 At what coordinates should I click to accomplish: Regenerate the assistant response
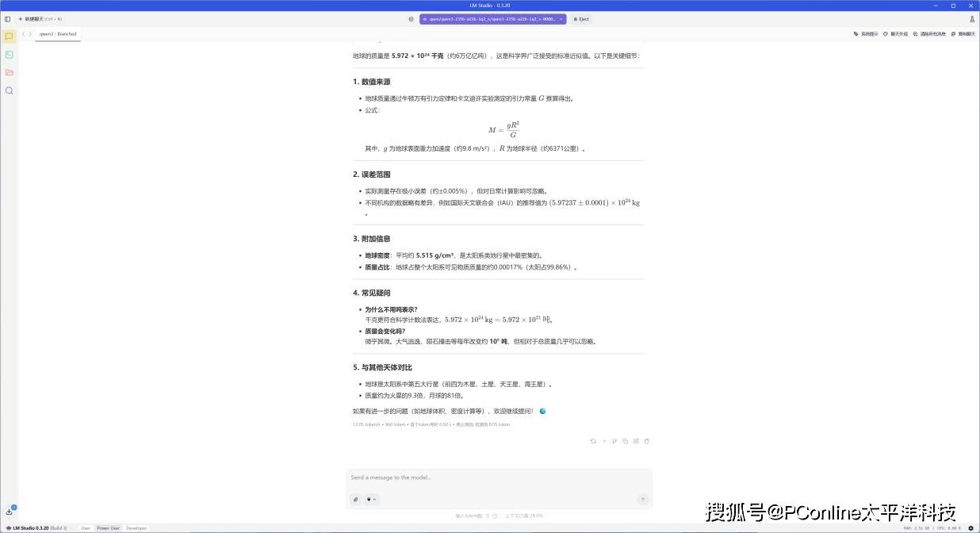(x=593, y=441)
